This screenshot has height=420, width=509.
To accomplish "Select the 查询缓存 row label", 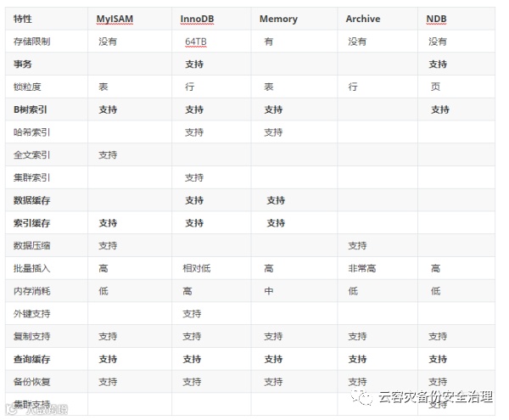I will click(x=32, y=359).
